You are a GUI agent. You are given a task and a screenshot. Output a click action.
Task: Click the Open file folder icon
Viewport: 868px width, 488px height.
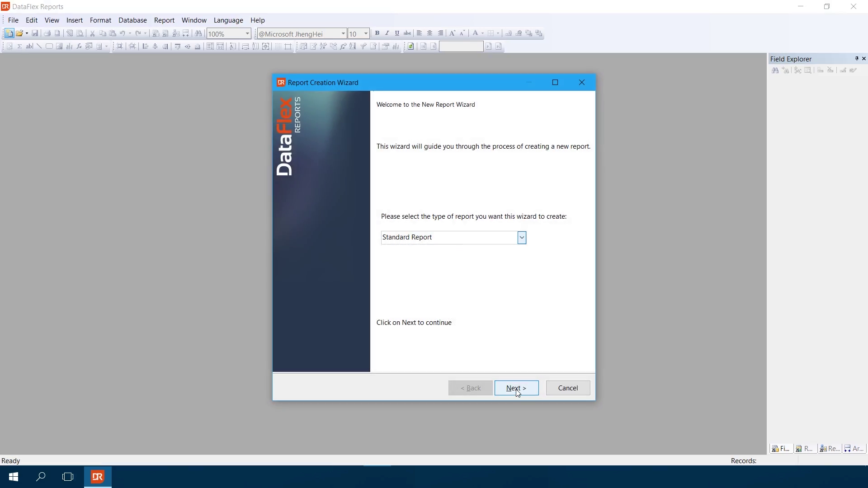19,33
